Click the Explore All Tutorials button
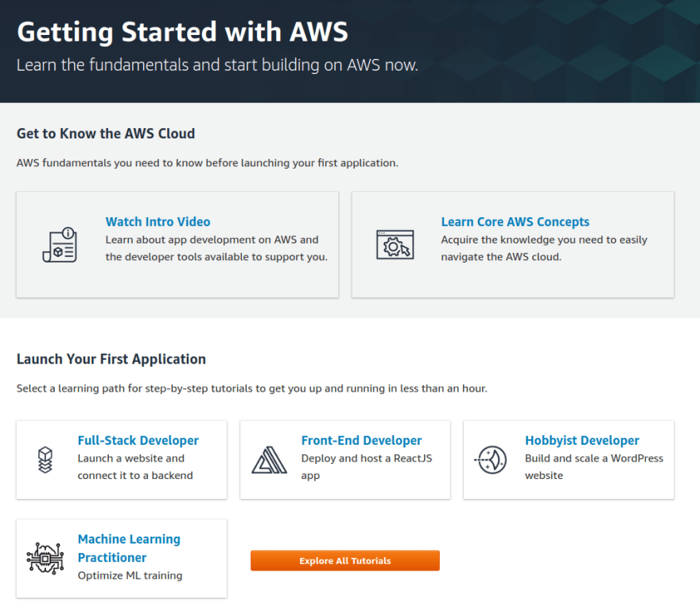The image size is (700, 612). pyautogui.click(x=345, y=560)
